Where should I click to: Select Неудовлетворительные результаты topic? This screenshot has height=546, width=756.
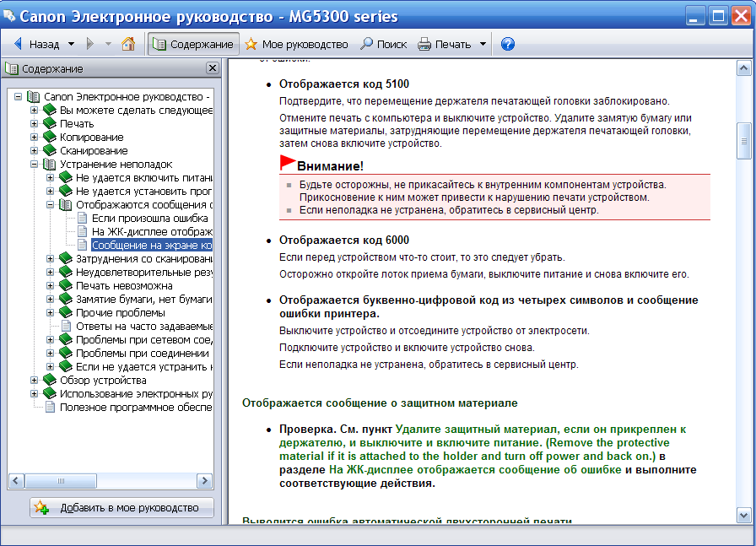click(143, 272)
